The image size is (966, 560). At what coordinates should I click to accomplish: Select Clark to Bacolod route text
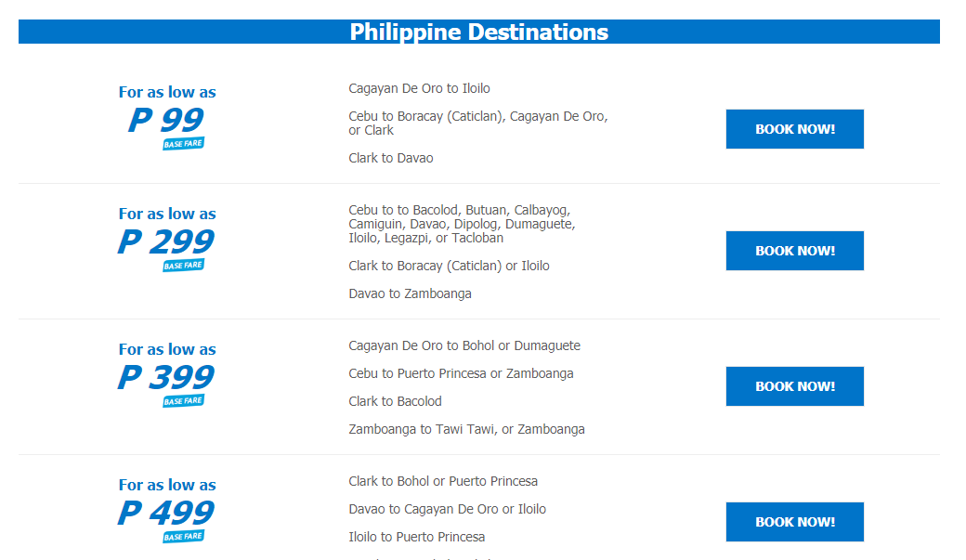click(395, 402)
